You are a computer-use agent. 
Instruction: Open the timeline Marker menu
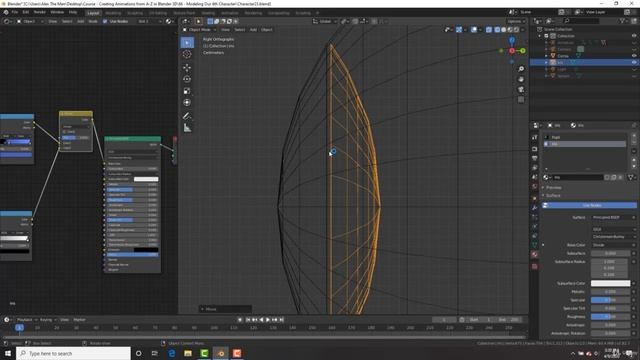(x=80, y=320)
